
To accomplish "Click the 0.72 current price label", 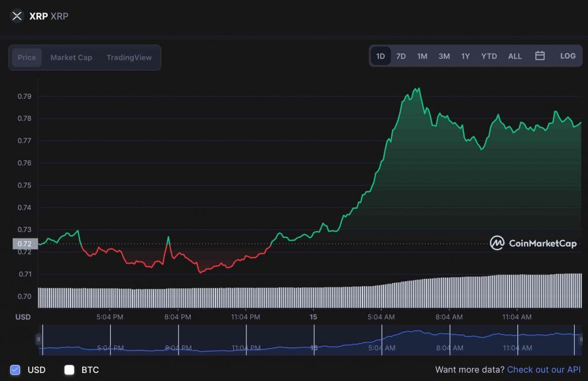I will point(25,244).
